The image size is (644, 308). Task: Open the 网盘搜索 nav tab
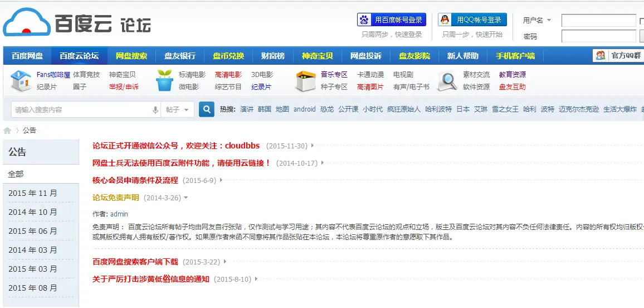pyautogui.click(x=131, y=56)
